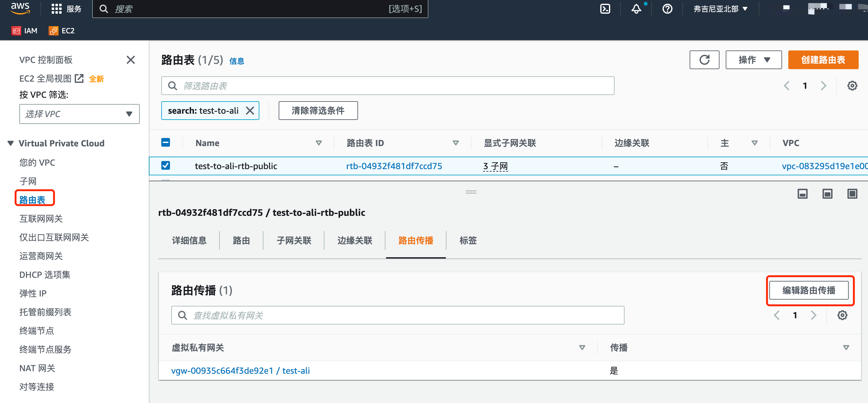
Task: Go to next page of route tables
Action: (823, 86)
